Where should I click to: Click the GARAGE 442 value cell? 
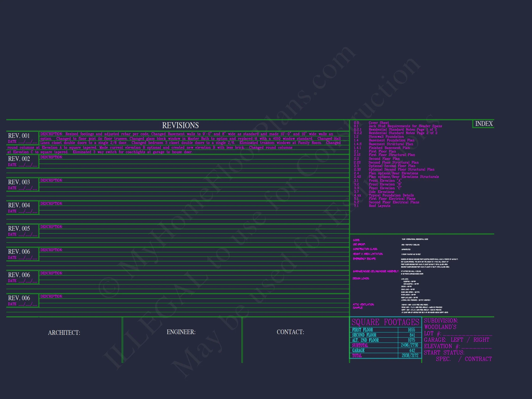[412, 351]
